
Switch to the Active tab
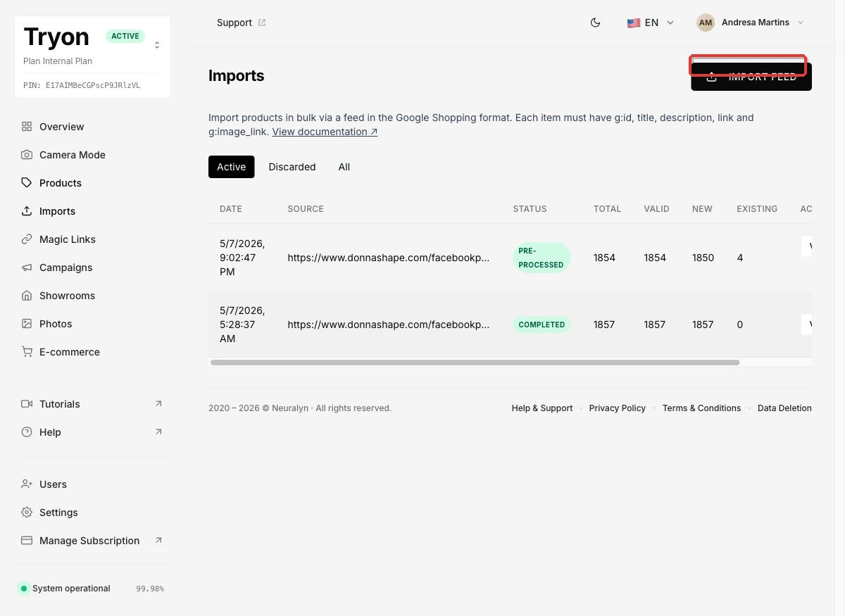coord(232,167)
